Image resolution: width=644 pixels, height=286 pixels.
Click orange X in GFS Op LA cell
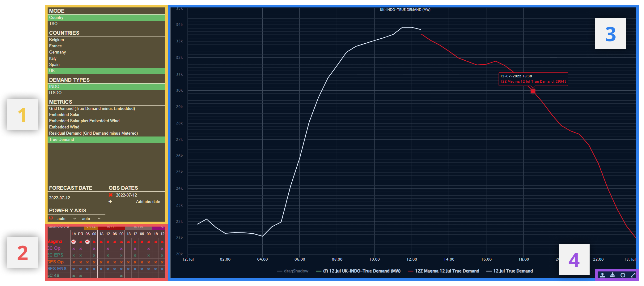click(x=74, y=262)
